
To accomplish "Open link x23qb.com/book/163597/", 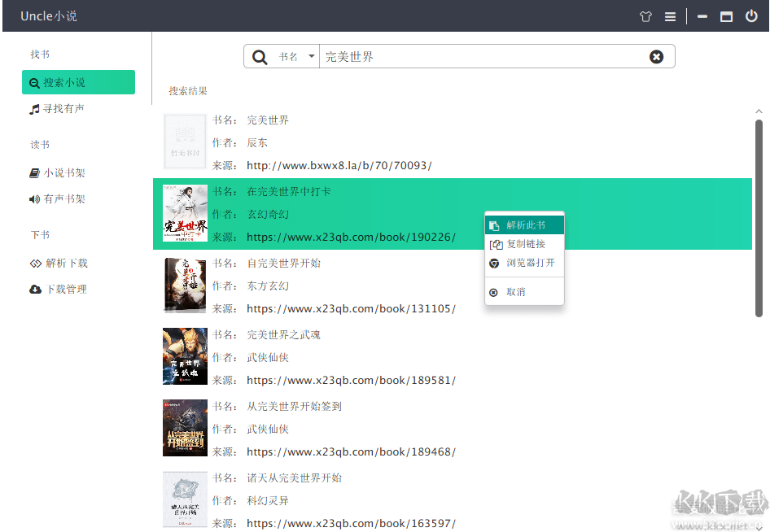I will tap(351, 524).
